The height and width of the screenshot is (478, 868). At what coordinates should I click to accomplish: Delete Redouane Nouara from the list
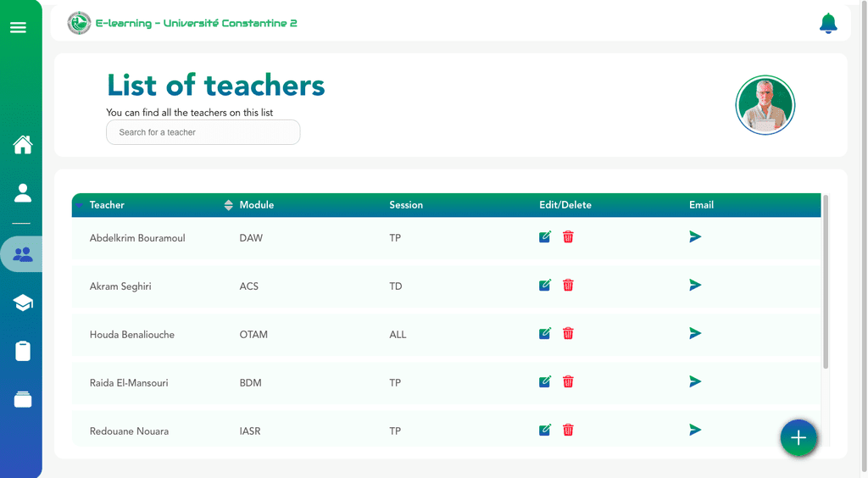click(x=568, y=430)
